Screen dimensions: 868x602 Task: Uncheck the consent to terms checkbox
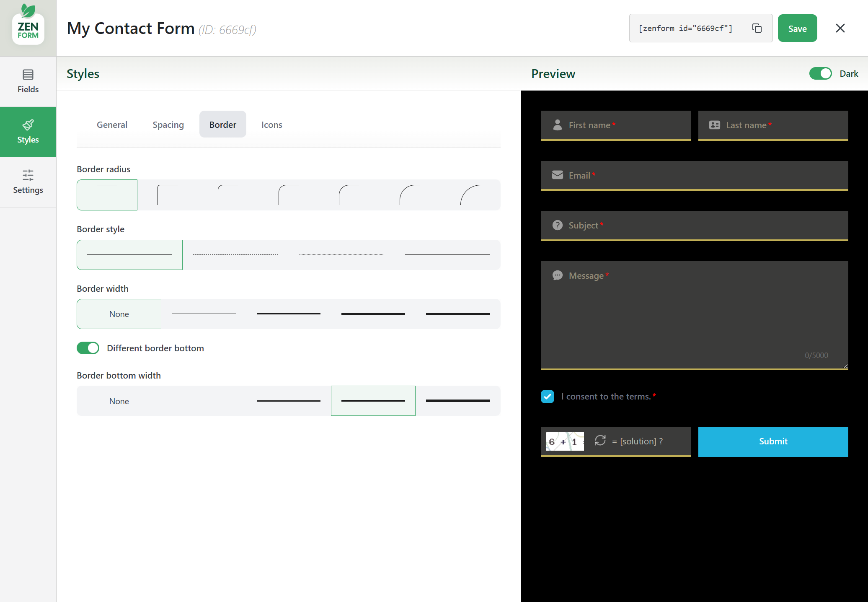click(x=548, y=397)
